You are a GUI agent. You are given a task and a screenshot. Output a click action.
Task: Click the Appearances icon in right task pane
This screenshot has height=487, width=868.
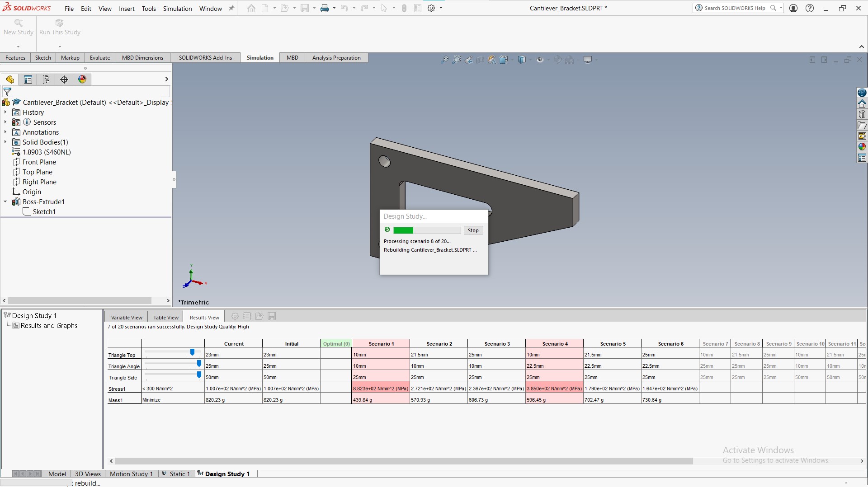pos(862,147)
